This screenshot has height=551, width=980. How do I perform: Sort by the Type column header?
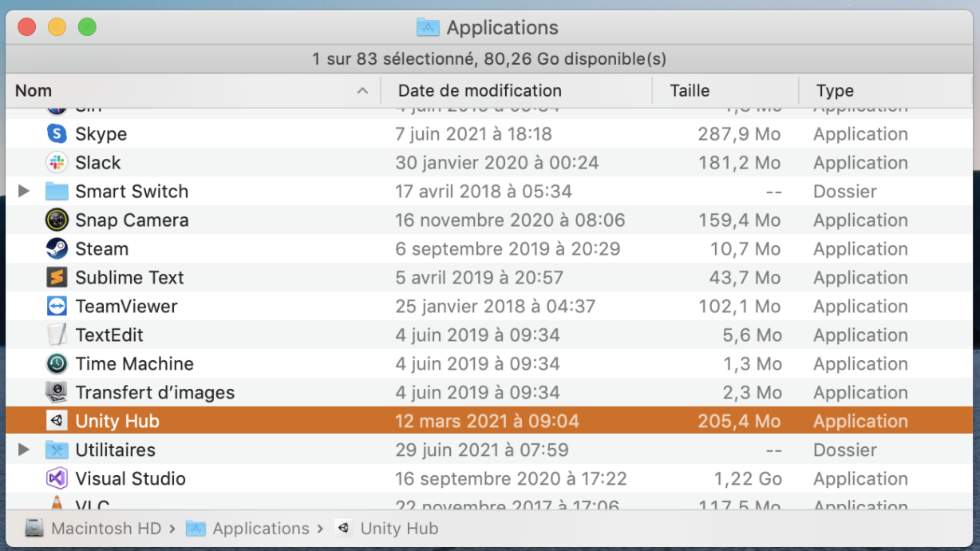(x=835, y=91)
